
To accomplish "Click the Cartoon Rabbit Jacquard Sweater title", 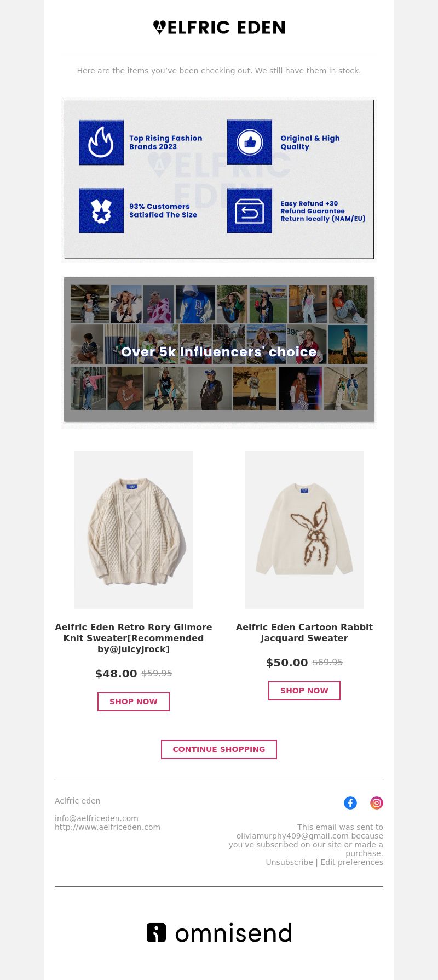I will tap(304, 633).
